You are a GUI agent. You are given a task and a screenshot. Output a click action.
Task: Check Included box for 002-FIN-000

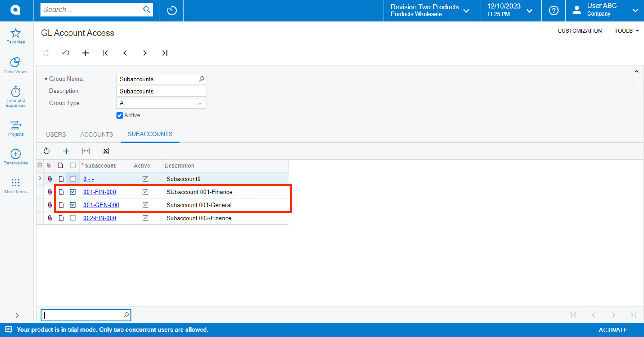click(73, 218)
